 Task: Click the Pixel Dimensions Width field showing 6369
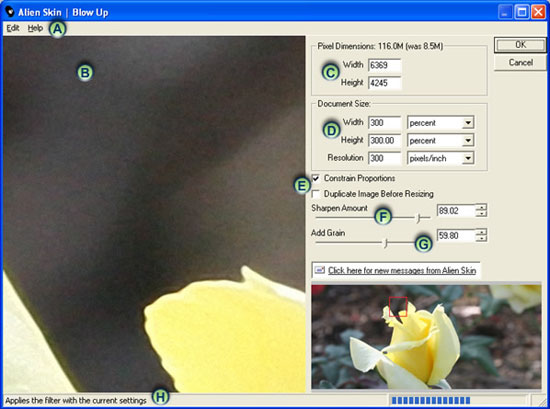[x=384, y=65]
